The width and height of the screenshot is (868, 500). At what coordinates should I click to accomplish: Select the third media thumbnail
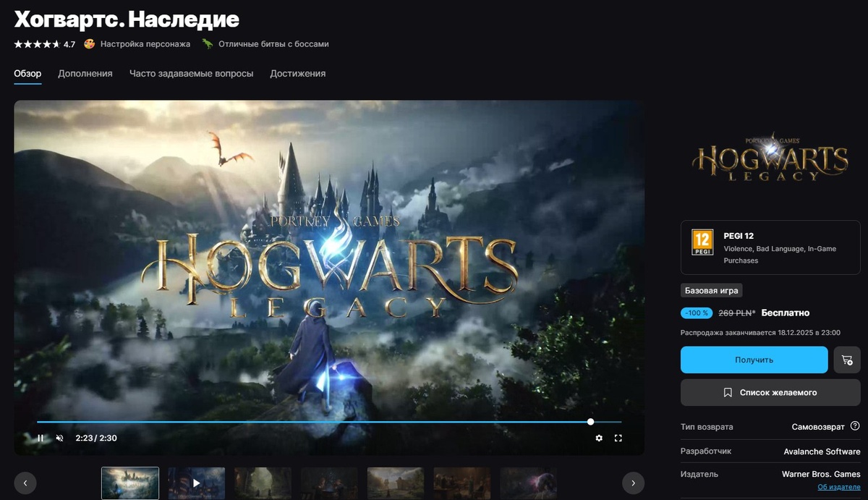263,483
